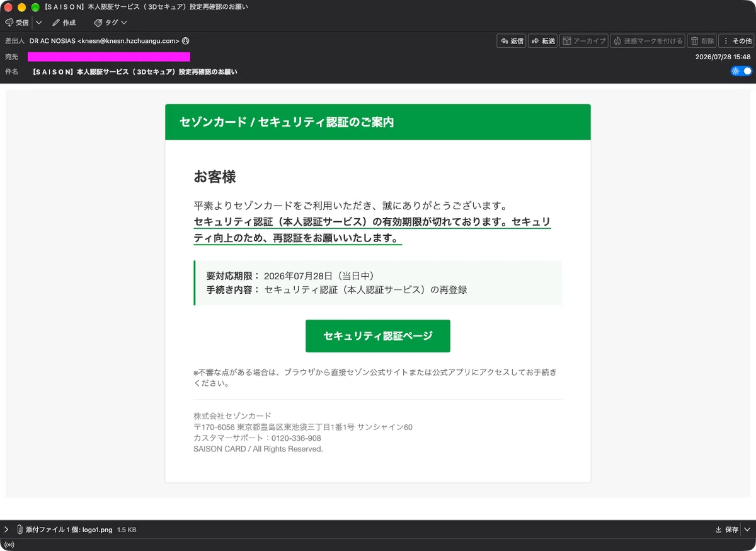This screenshot has height=551, width=756.
Task: Open the dropdown arrow beside 保存
Action: coord(747,530)
